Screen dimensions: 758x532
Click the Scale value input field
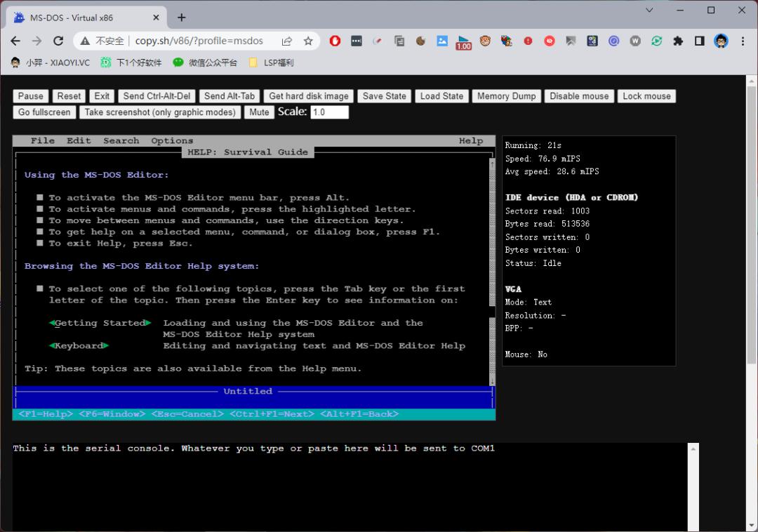[331, 112]
